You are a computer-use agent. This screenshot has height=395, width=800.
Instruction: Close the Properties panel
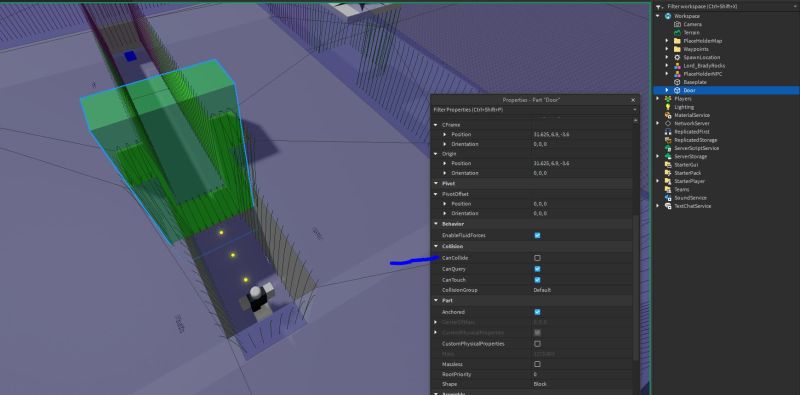click(633, 100)
